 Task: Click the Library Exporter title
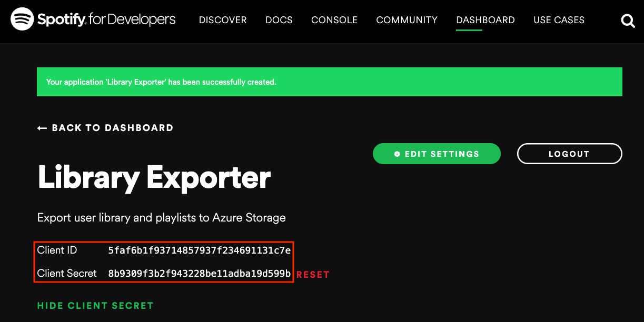click(154, 177)
